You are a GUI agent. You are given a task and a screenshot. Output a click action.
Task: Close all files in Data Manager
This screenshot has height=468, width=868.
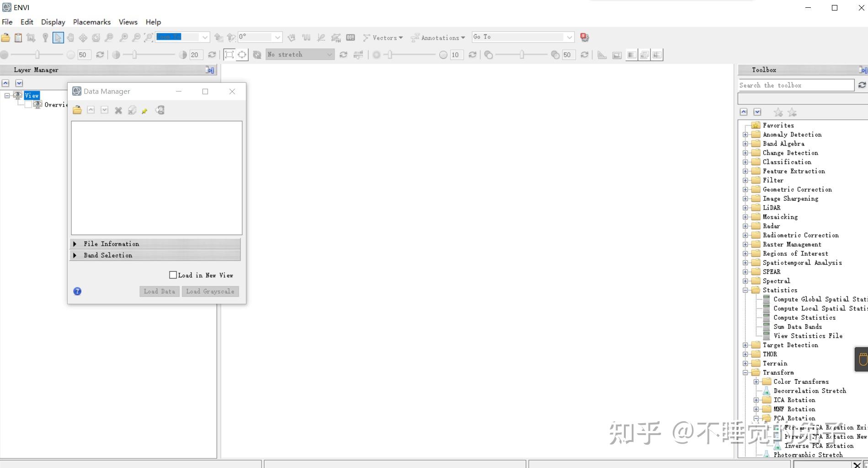click(x=132, y=110)
